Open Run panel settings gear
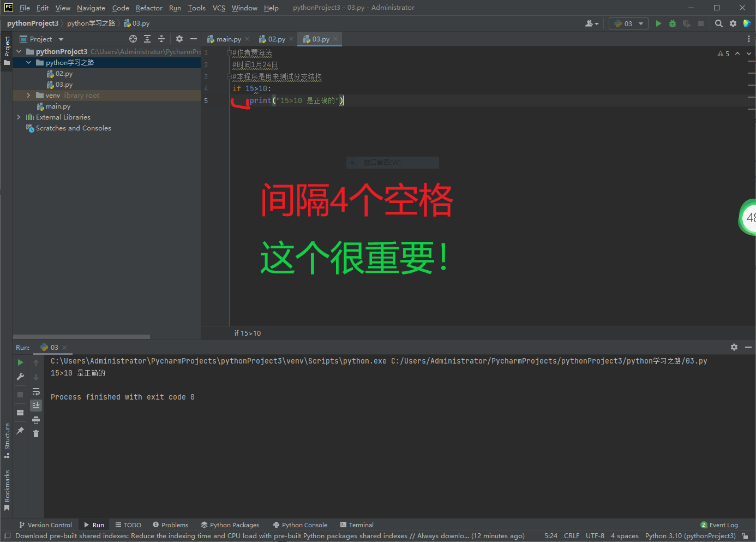 click(x=734, y=347)
